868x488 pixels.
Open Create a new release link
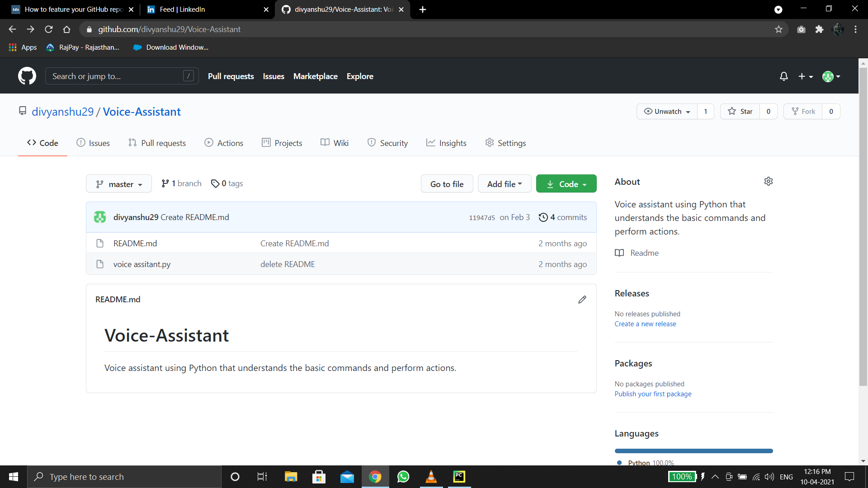click(x=645, y=324)
